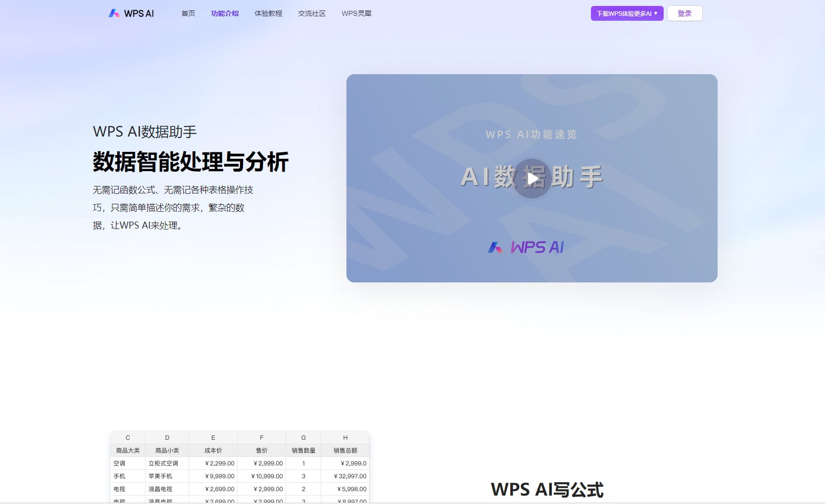This screenshot has width=825, height=504.
Task: Expand the 下载WPS体验更多AI dropdown
Action: pyautogui.click(x=627, y=13)
